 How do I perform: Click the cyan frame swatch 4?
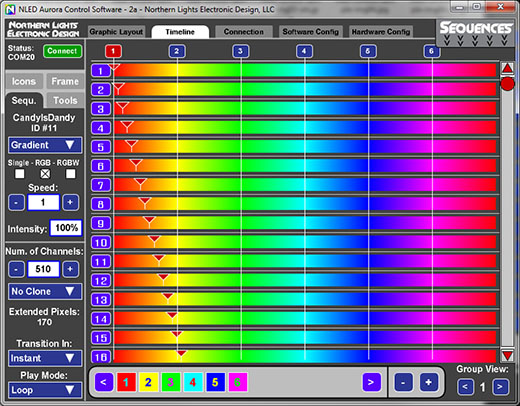(x=193, y=382)
